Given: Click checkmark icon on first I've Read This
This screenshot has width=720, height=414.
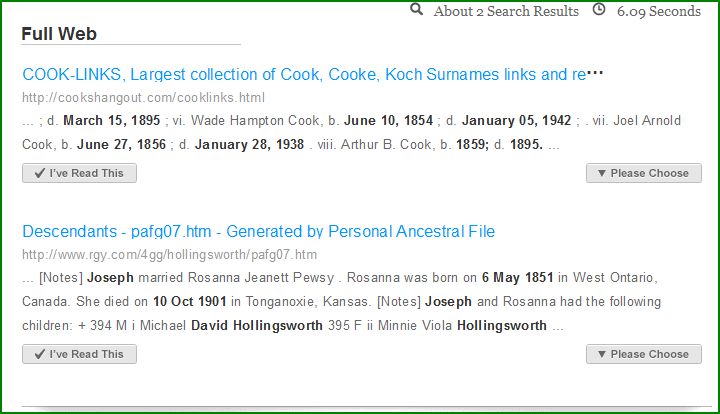Looking at the screenshot, I should coord(39,173).
